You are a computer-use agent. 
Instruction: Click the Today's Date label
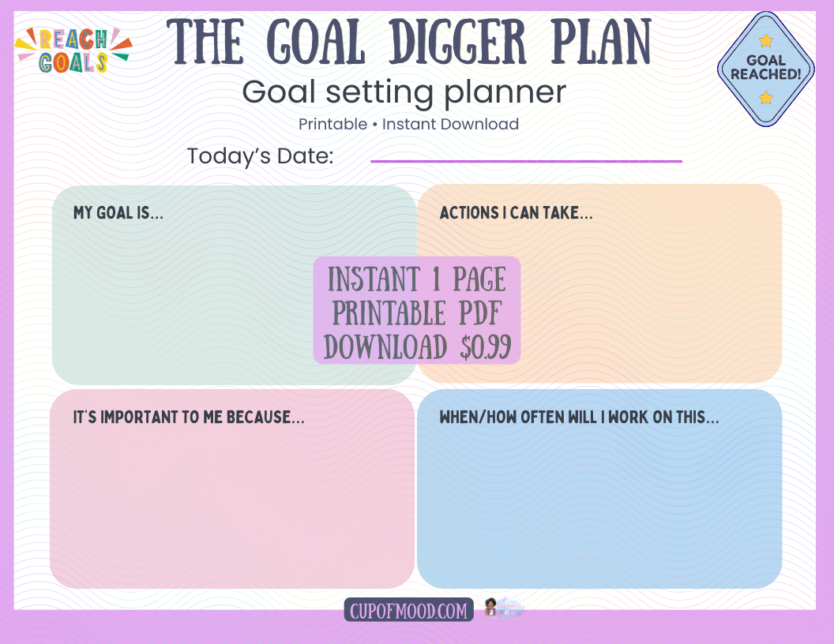point(260,156)
